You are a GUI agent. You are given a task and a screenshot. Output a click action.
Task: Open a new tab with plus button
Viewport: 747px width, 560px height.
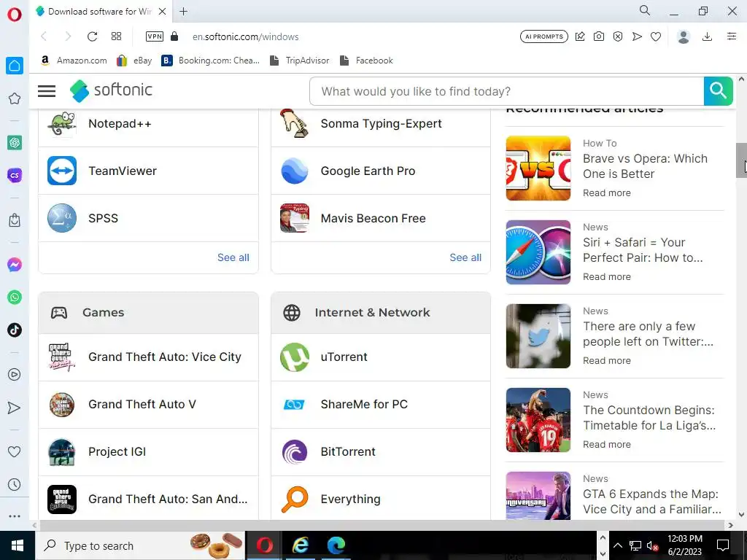[183, 12]
